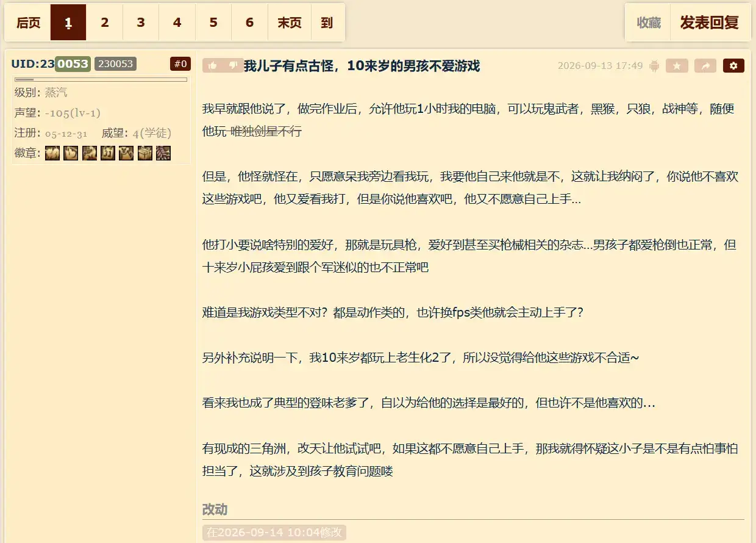This screenshot has height=543, width=756.
Task: Click the second badge in the 徽章 row
Action: tap(71, 153)
